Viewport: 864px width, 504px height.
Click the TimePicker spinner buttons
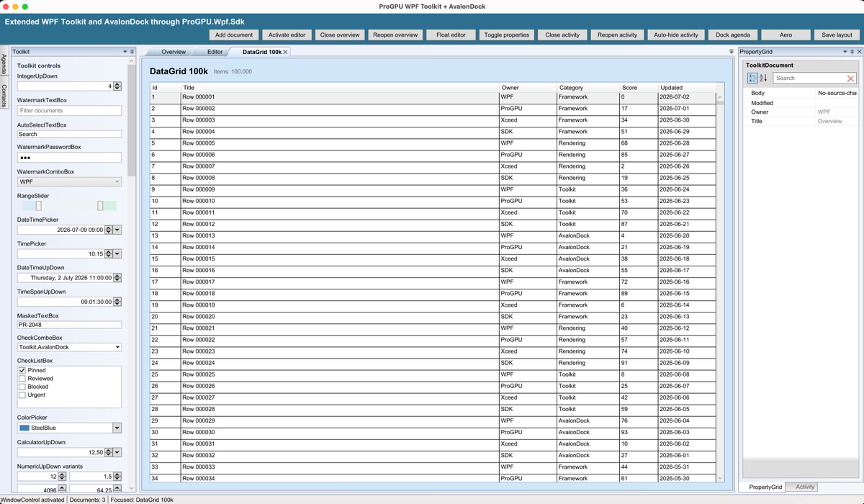109,253
